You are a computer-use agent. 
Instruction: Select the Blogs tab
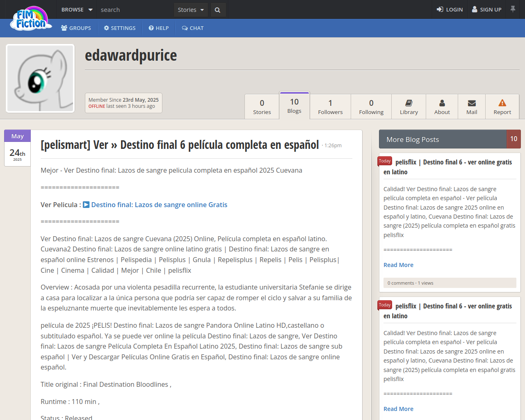point(294,105)
